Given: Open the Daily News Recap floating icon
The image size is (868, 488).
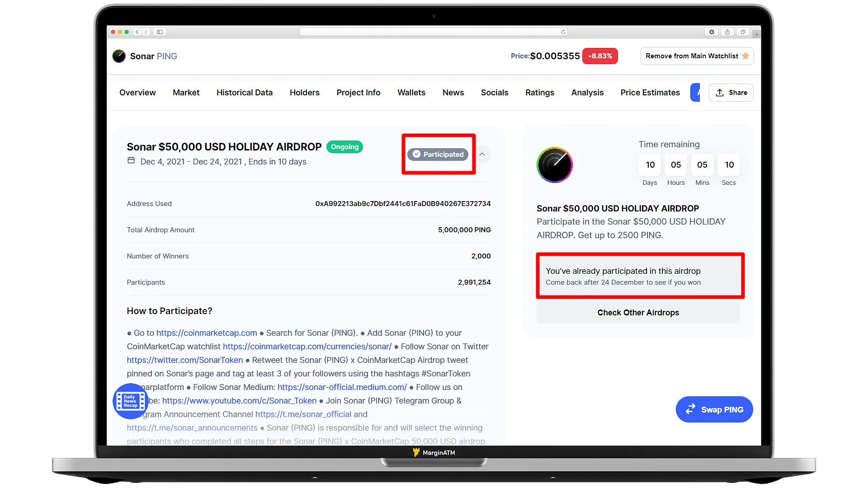Looking at the screenshot, I should pos(131,401).
